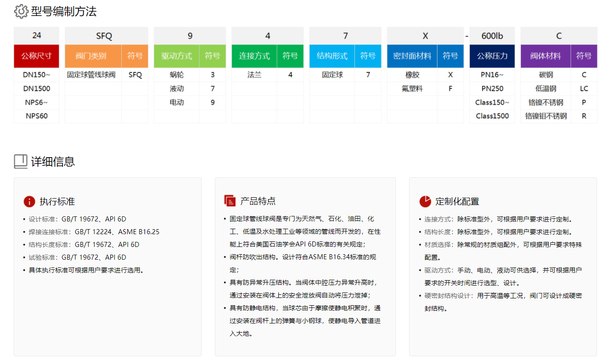
Task: Click the 600lb example code cell
Action: pos(492,36)
